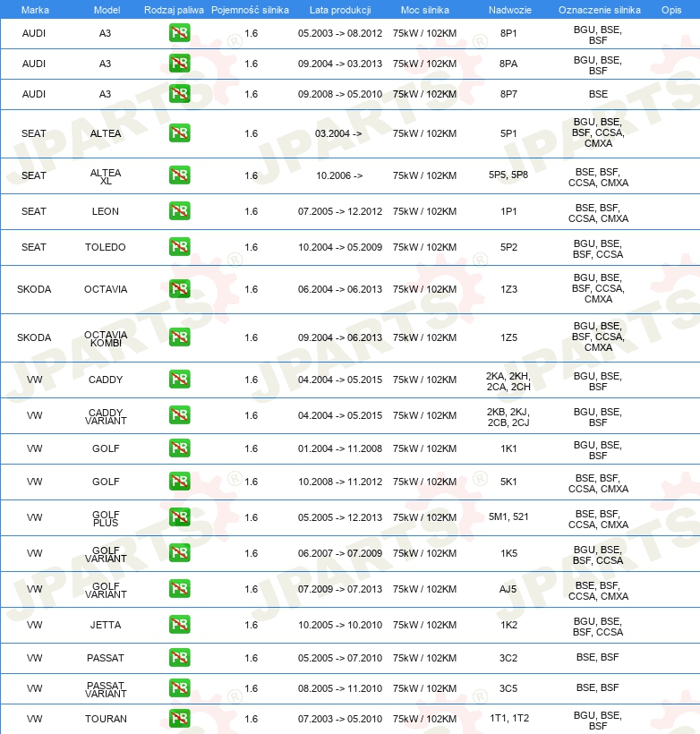Click the petrol icon in the Passat Variant row
Viewport: 700px width, 734px height.
(179, 687)
